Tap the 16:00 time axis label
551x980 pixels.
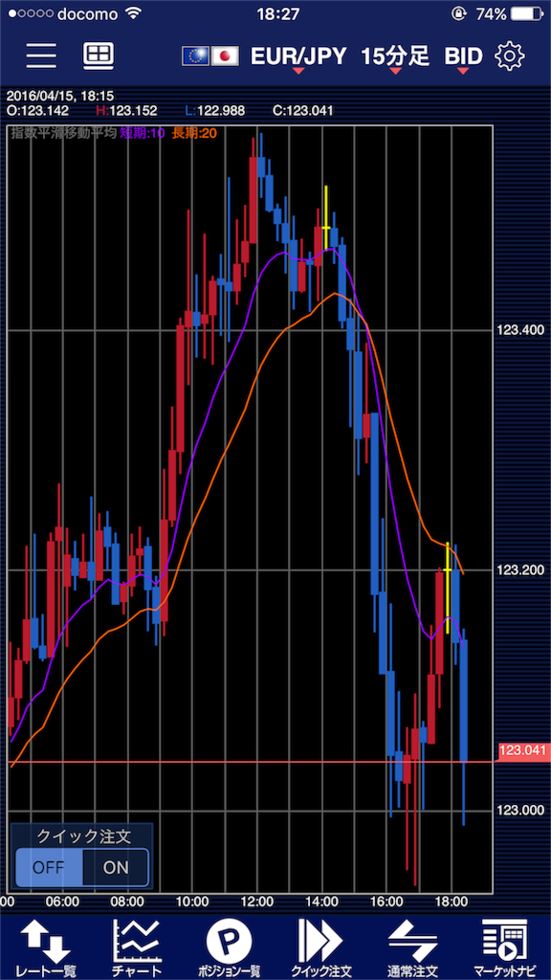coord(386,902)
